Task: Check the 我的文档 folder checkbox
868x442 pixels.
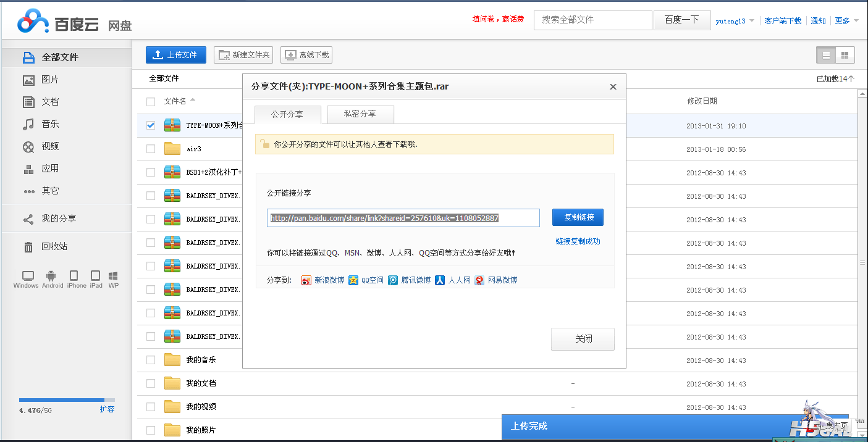Action: tap(151, 383)
